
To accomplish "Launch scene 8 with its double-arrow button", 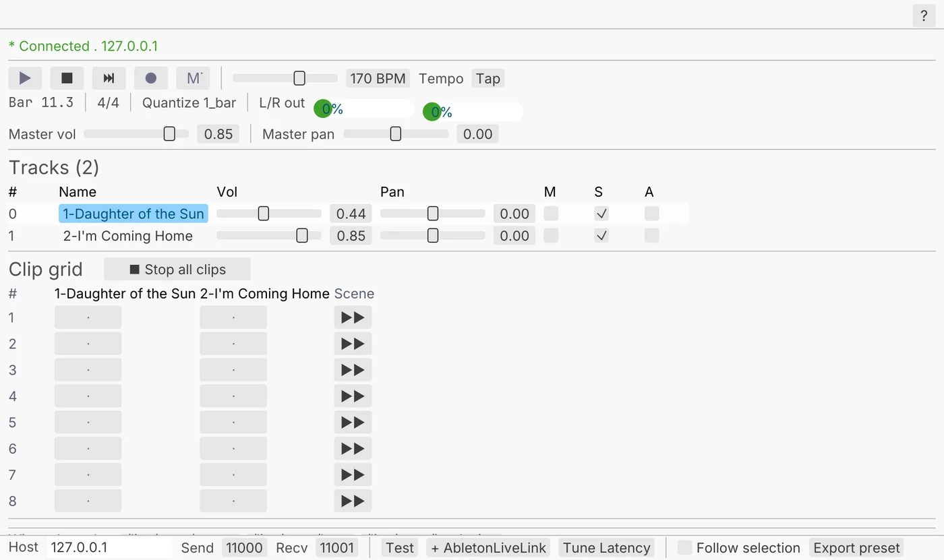I will point(353,501).
